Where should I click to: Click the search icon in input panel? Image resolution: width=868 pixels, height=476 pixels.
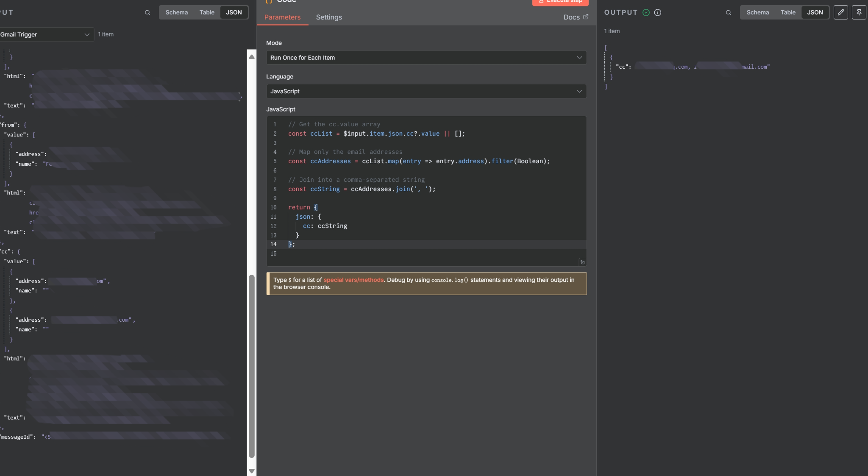tap(147, 13)
